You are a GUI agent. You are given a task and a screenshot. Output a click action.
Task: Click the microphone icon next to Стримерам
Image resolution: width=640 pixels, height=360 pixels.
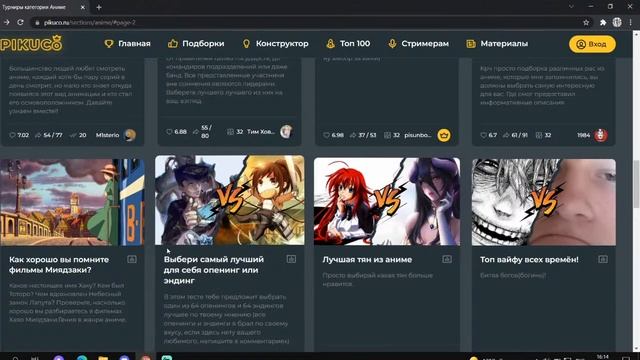(392, 43)
